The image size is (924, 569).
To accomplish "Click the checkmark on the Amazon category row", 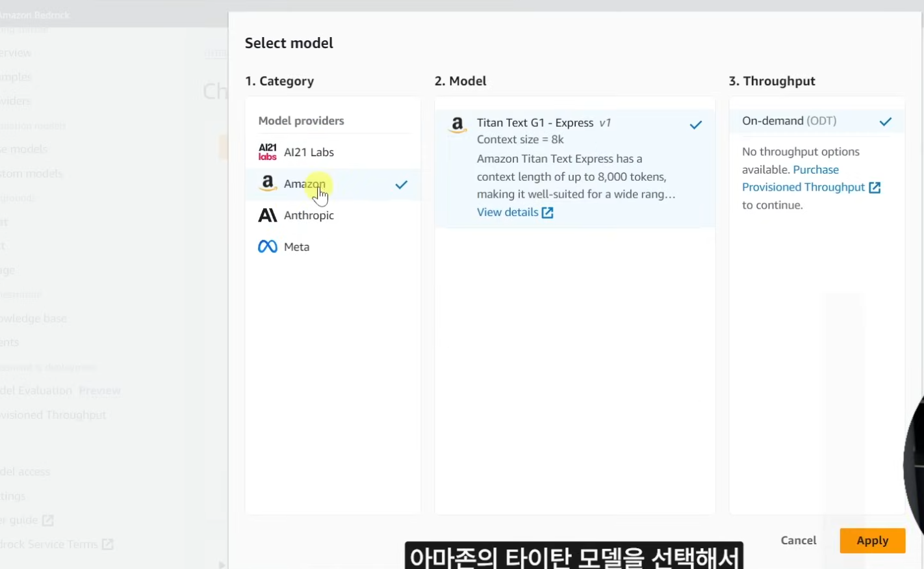I will coord(402,185).
